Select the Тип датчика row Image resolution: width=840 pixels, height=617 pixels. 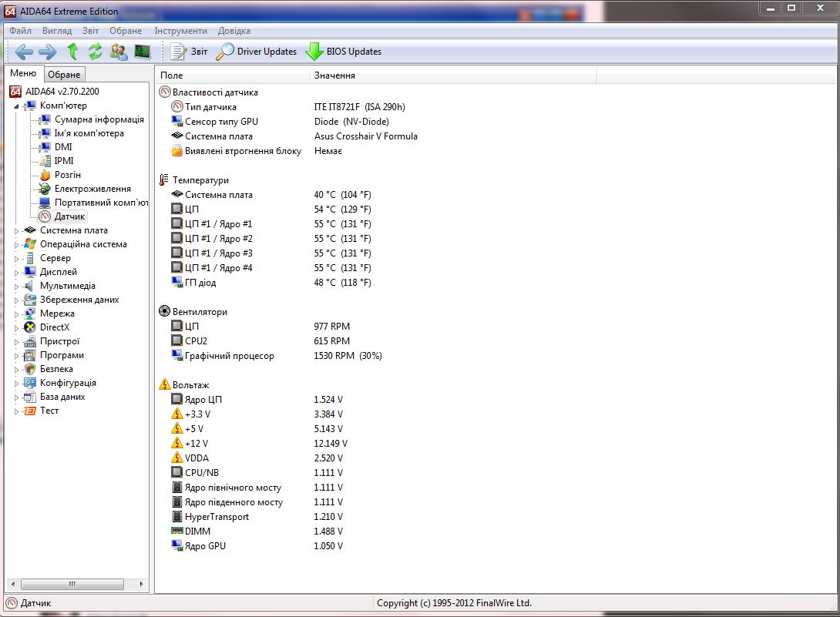pos(288,107)
